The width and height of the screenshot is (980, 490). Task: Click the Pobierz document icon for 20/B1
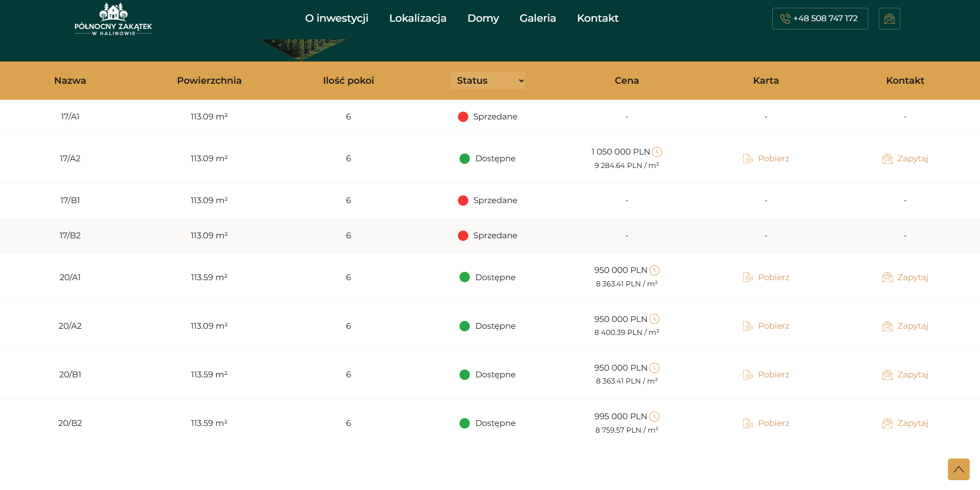point(747,375)
